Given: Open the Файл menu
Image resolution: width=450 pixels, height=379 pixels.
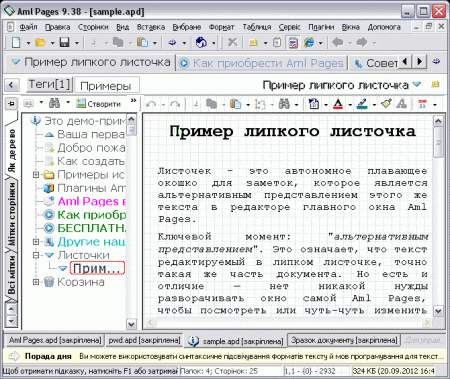Looking at the screenshot, I should point(28,27).
